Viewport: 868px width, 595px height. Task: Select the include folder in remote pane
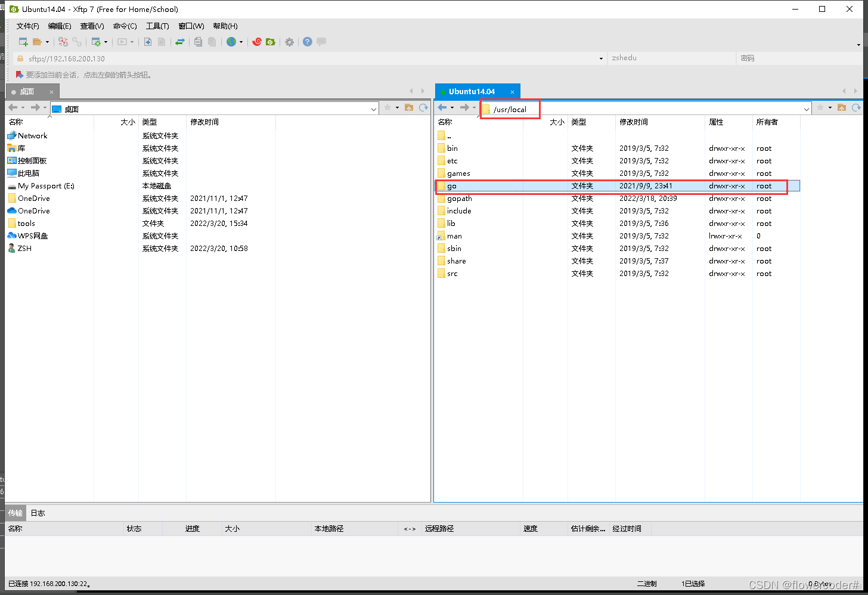point(618,211)
